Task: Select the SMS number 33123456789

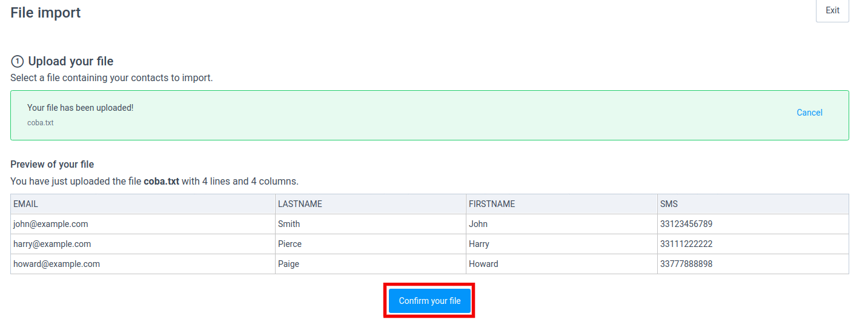Action: click(x=686, y=224)
